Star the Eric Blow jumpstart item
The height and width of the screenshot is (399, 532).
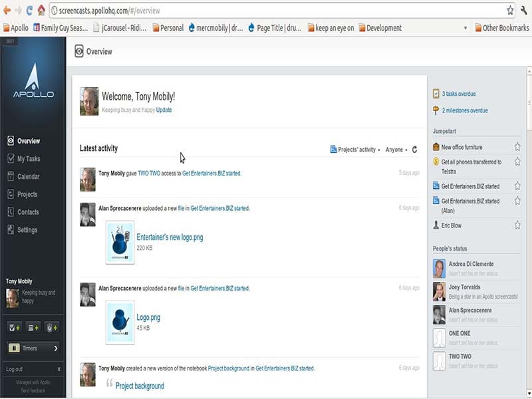coord(517,225)
